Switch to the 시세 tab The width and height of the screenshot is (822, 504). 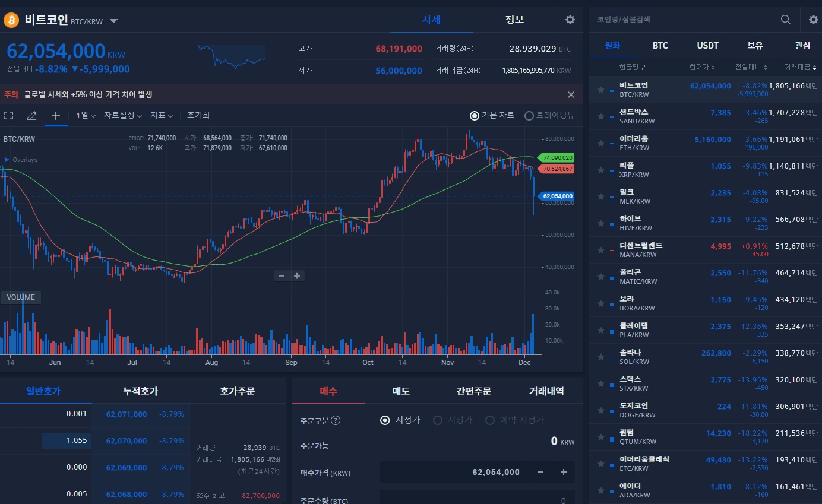pos(431,20)
